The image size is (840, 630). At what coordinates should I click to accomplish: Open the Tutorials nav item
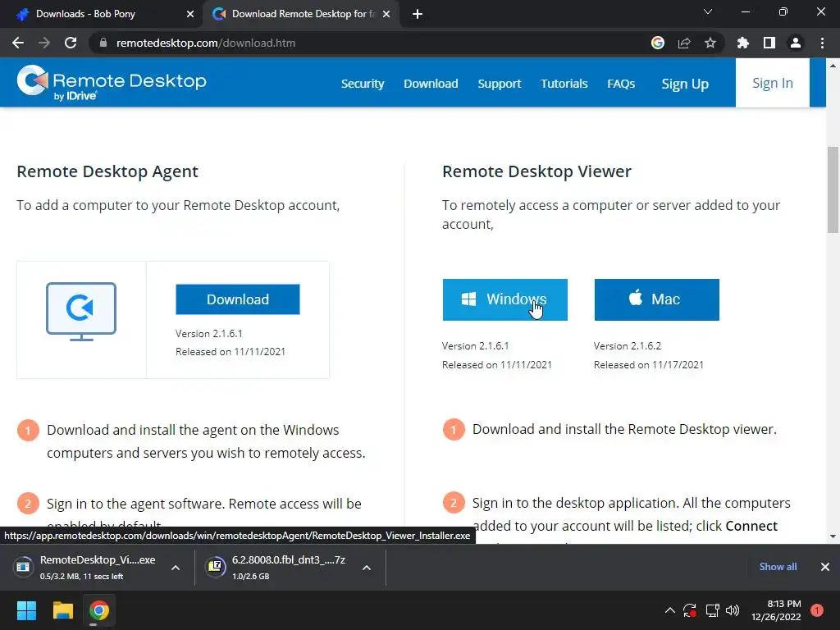click(x=564, y=84)
